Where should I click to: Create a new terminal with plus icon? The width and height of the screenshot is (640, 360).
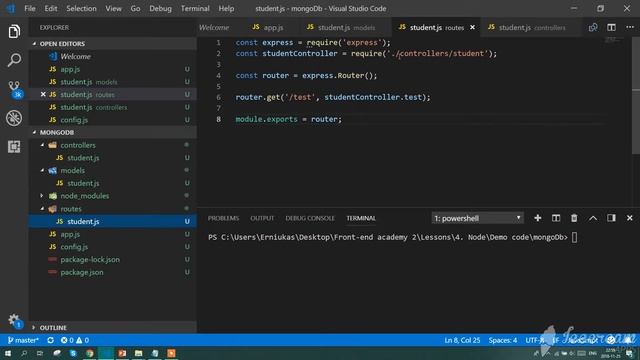click(538, 218)
